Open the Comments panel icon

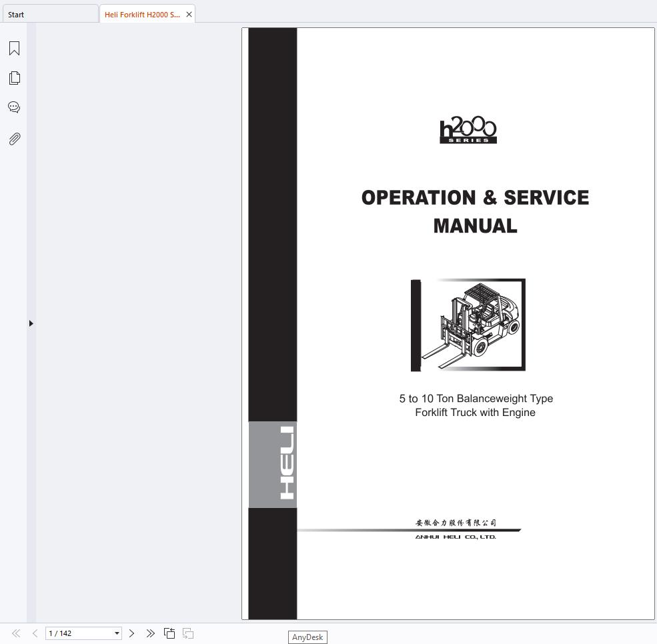(14, 107)
